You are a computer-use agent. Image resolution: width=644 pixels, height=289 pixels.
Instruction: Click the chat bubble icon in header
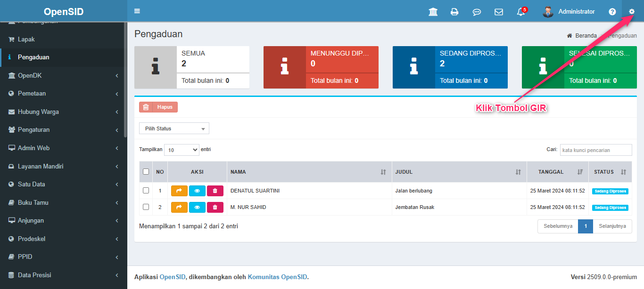(477, 12)
